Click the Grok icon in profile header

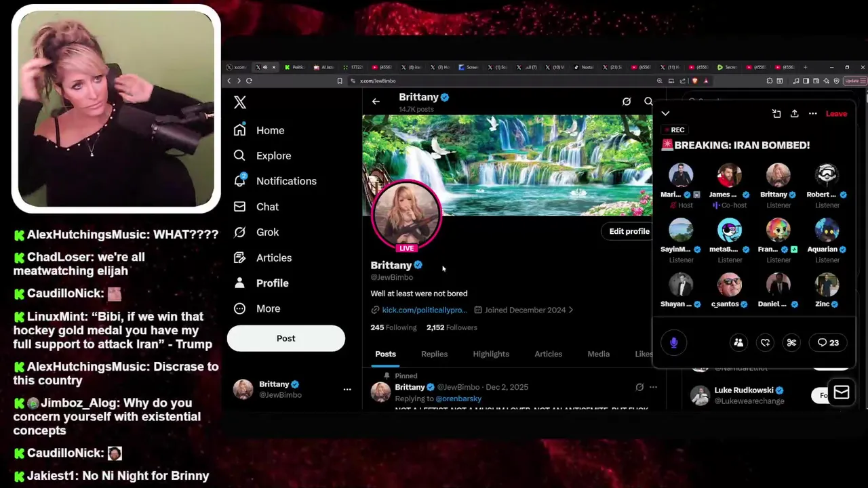pos(627,102)
